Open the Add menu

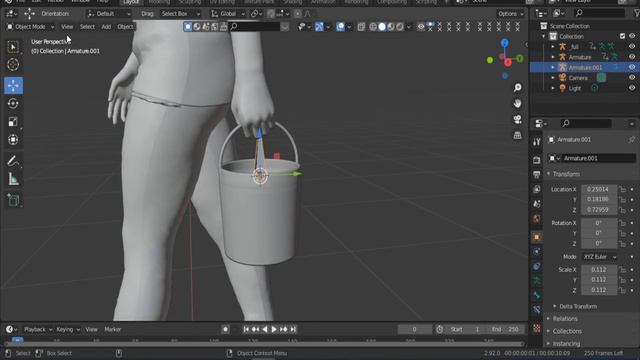106,27
